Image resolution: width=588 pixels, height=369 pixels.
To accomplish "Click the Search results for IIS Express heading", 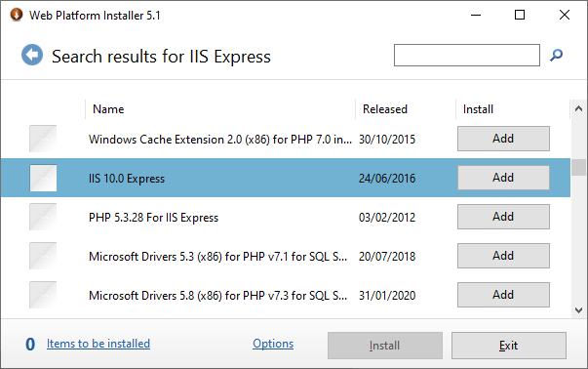I will (x=161, y=57).
